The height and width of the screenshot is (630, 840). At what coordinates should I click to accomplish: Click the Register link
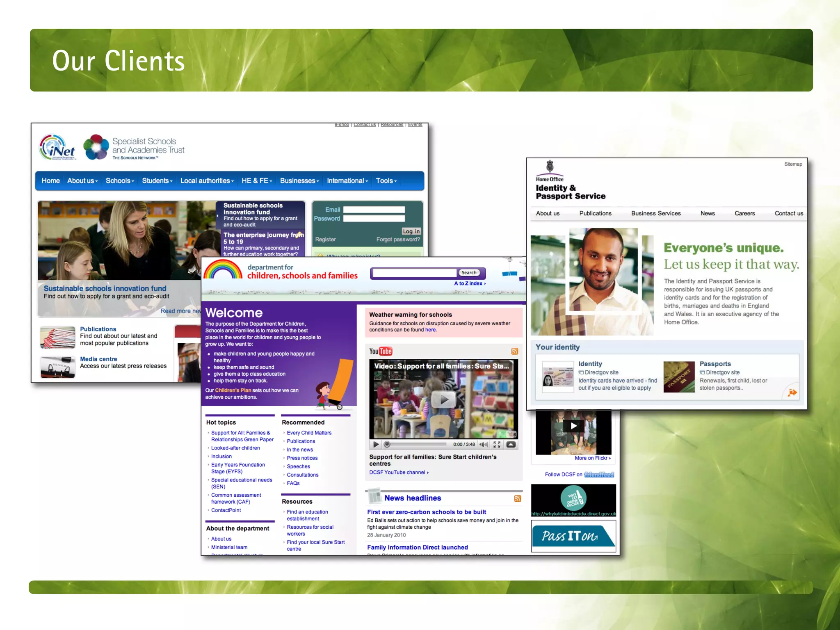tap(325, 240)
